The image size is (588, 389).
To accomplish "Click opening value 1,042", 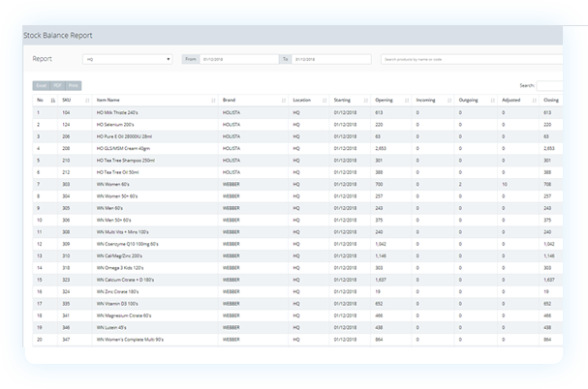I will [381, 244].
